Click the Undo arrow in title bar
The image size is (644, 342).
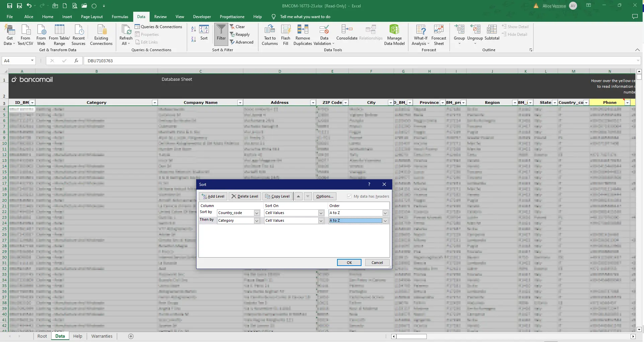(x=29, y=6)
